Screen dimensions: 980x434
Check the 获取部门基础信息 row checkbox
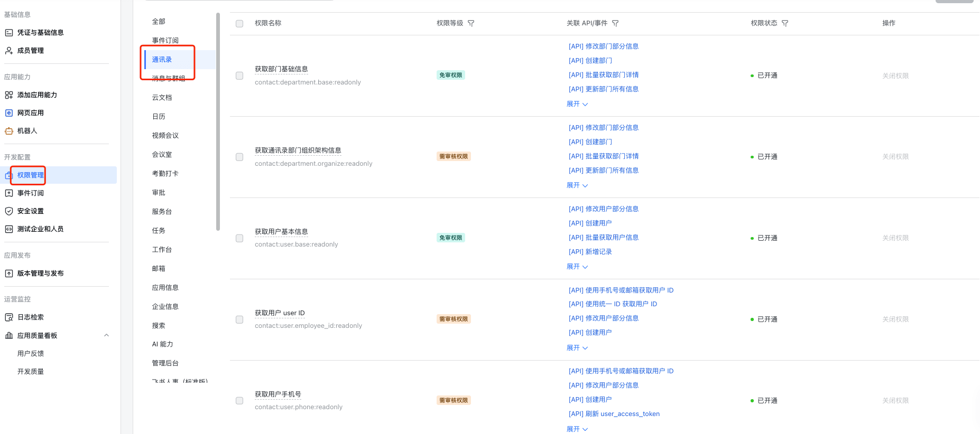[239, 76]
